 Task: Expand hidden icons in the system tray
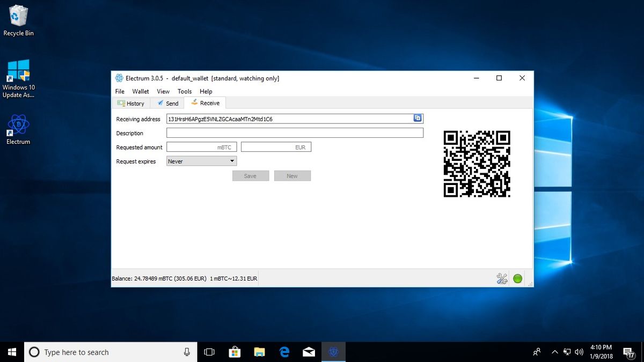(x=554, y=352)
